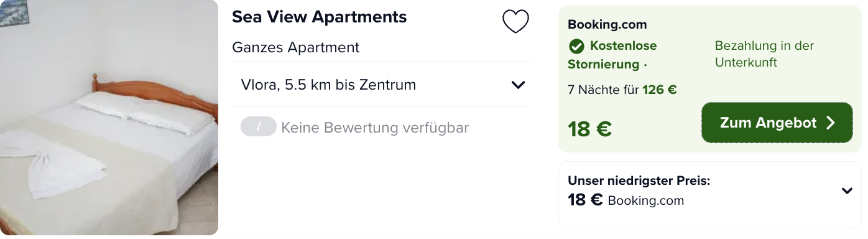Click the Unser niedrigster Preis label
The width and height of the screenshot is (868, 239).
click(639, 181)
